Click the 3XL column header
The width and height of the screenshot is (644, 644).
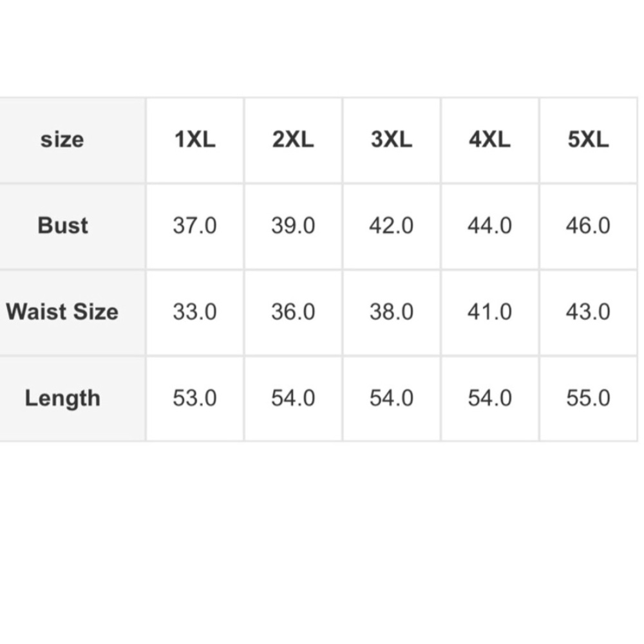click(392, 140)
